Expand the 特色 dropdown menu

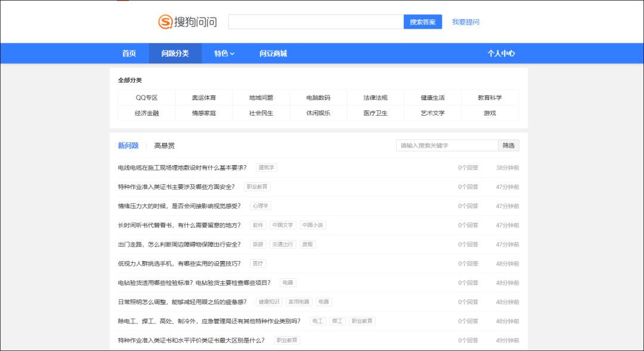(x=224, y=54)
